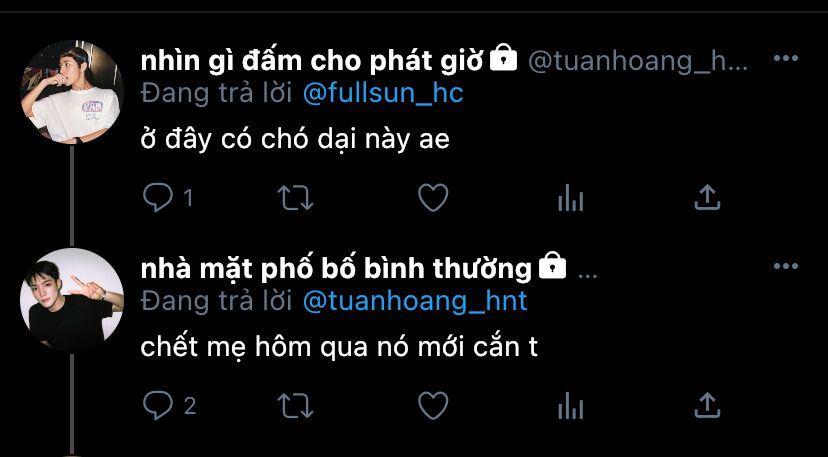Click the white t-shirt avatar photo

(x=72, y=92)
